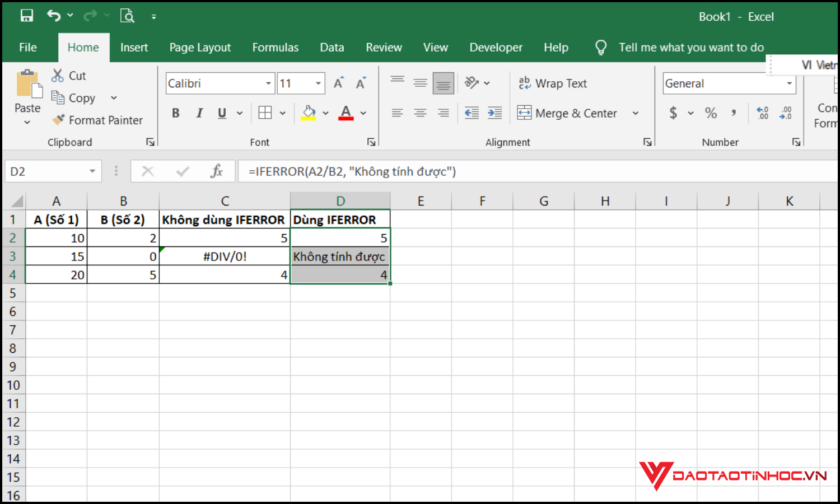This screenshot has height=504, width=840.
Task: Select the cell showing #DIV/0! error
Action: pos(225,256)
